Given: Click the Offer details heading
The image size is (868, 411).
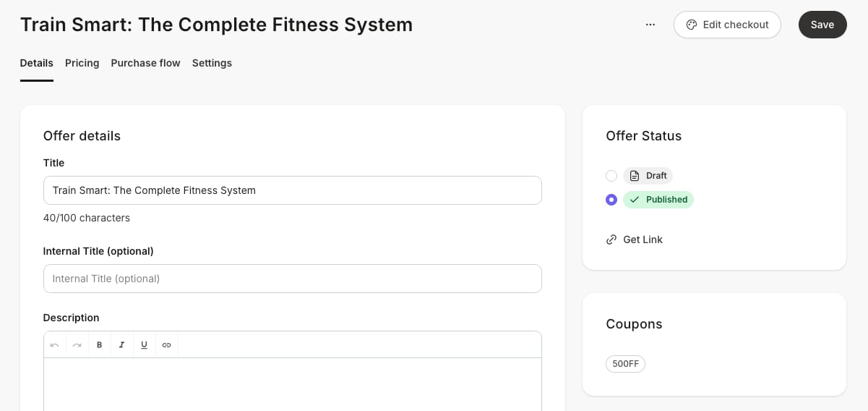Looking at the screenshot, I should pos(82,136).
